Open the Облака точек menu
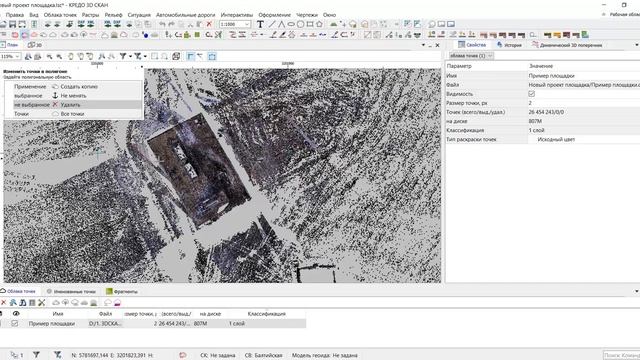Viewport: 640px width, 360px height. [x=60, y=15]
